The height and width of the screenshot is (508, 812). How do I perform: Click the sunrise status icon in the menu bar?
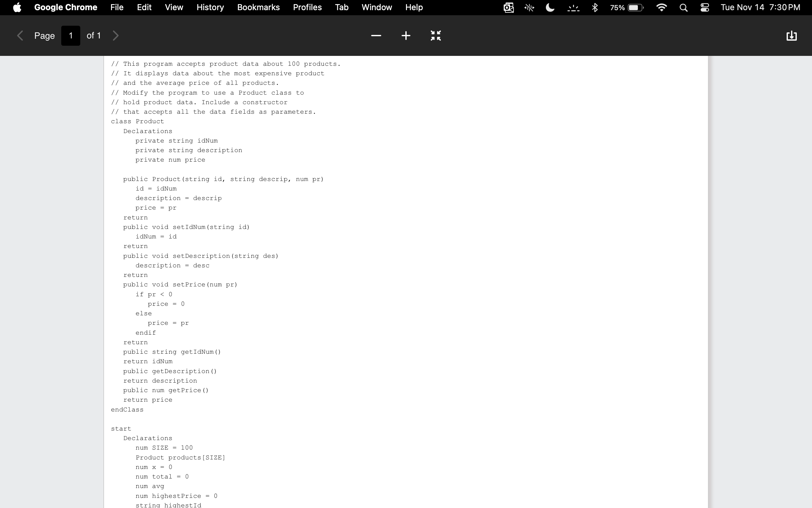(x=573, y=7)
